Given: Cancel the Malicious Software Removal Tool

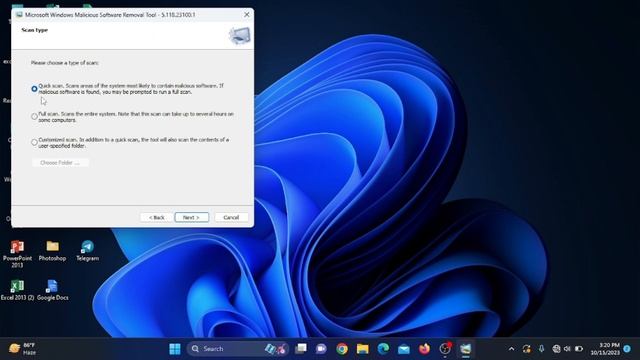Looking at the screenshot, I should [231, 217].
